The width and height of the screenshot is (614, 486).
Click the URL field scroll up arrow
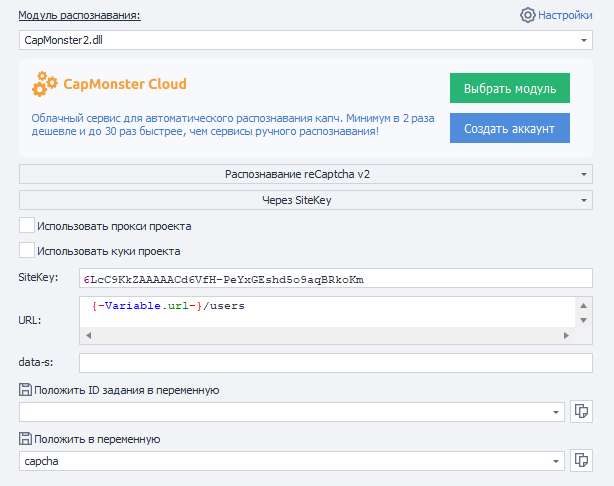(x=583, y=305)
